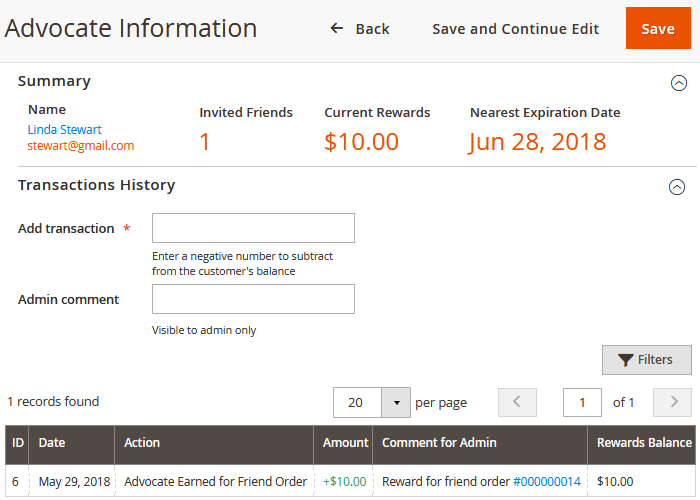Click Save and Continue Edit
The width and height of the screenshot is (700, 500).
pos(515,29)
